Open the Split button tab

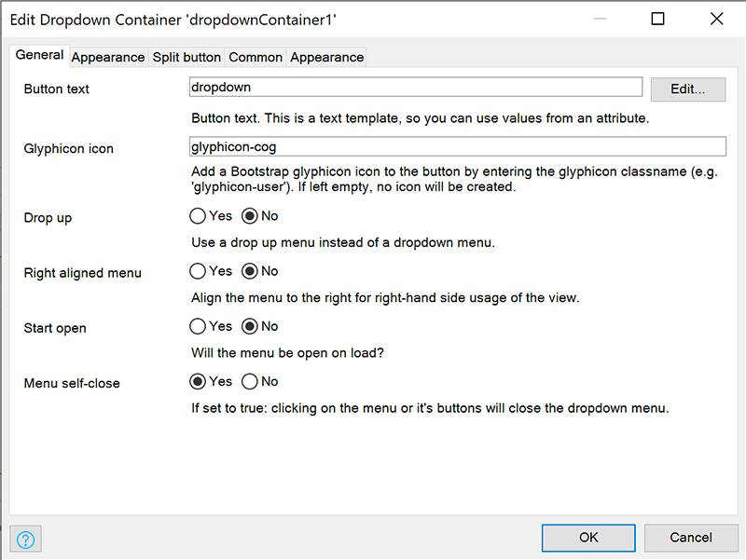click(x=186, y=58)
